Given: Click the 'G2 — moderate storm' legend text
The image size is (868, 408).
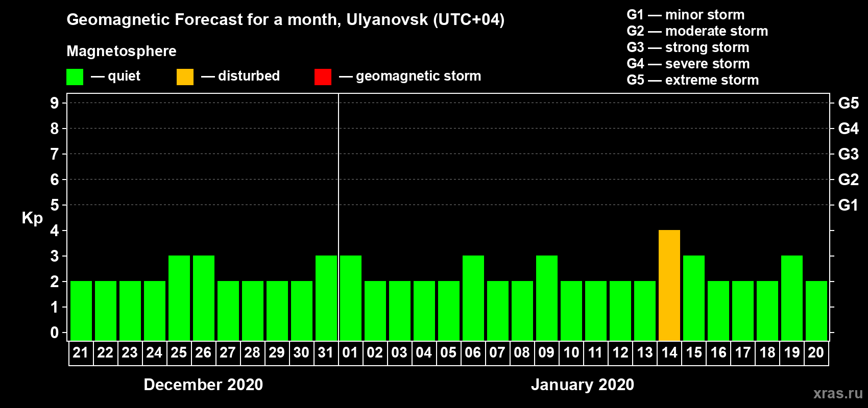Looking at the screenshot, I should coord(697,31).
